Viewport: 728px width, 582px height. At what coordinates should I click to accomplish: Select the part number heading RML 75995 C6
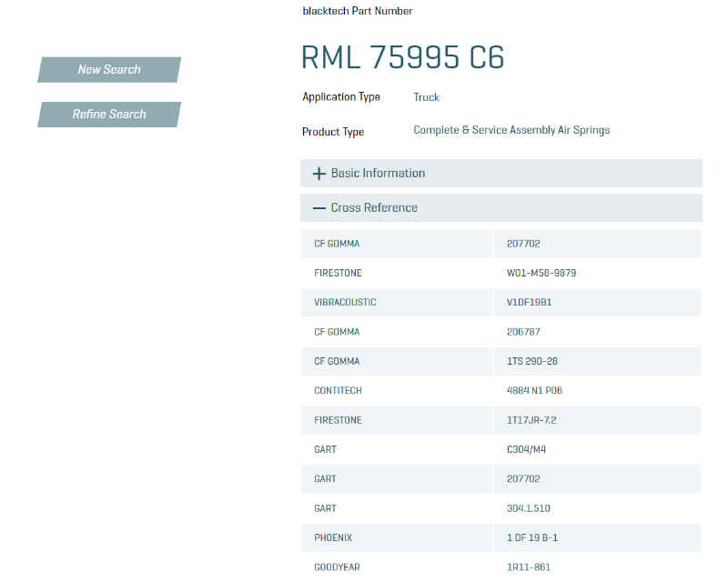click(402, 57)
